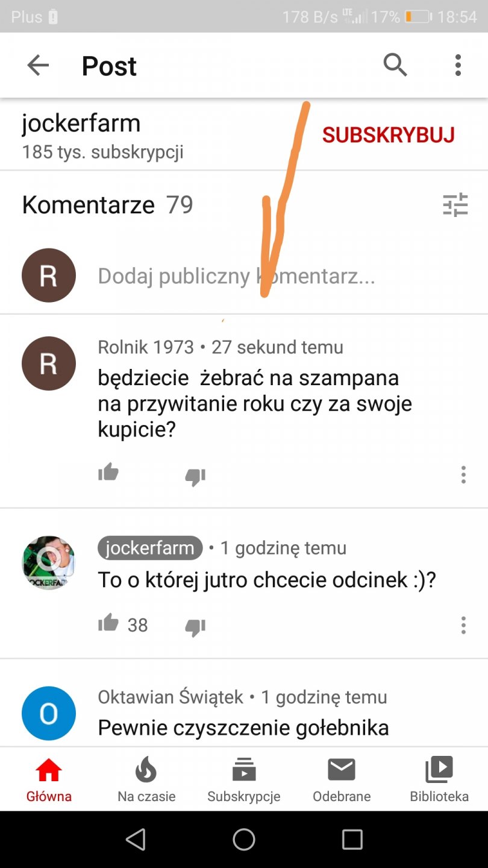Like jockerfarm's comment with 38 likes

click(108, 623)
